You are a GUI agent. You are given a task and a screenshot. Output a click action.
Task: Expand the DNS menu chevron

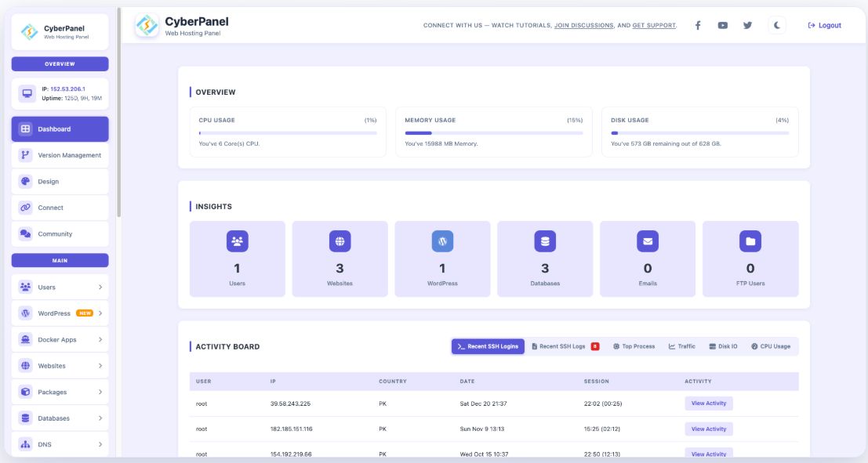click(x=100, y=445)
